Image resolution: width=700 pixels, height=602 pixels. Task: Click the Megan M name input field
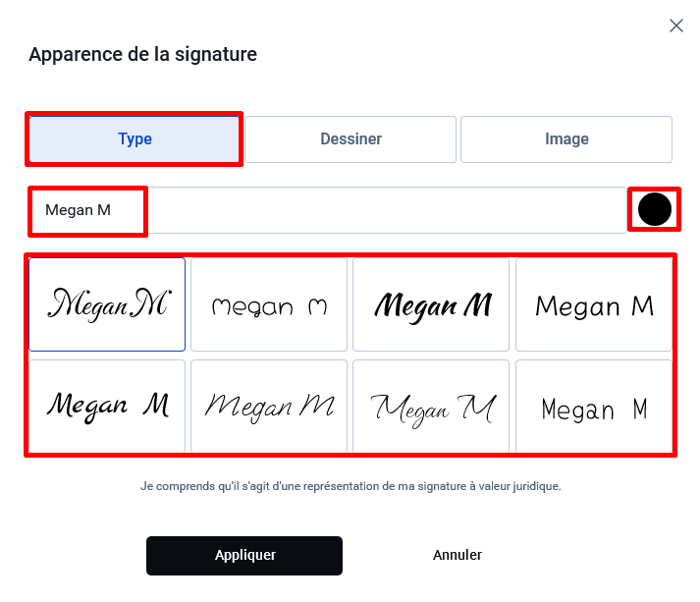[328, 210]
